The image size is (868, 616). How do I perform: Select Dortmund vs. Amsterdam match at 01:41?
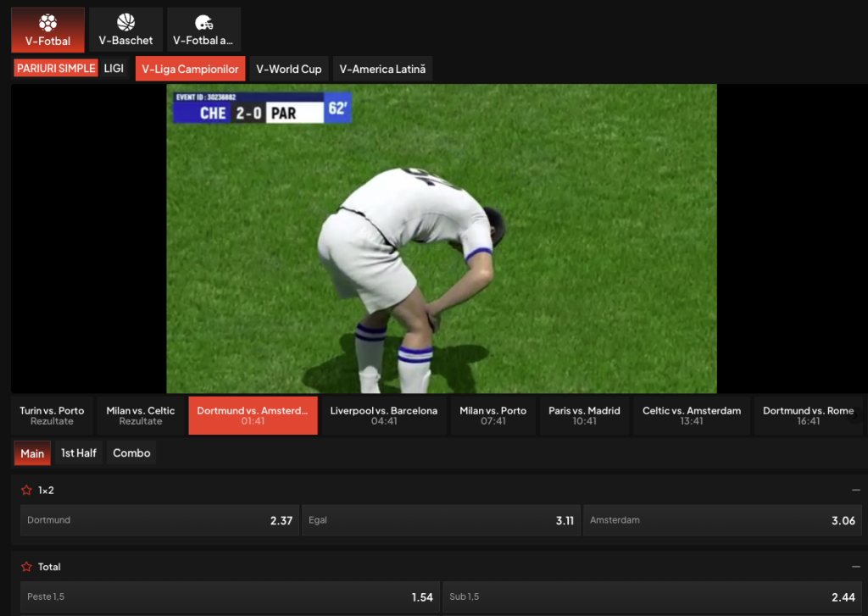pyautogui.click(x=253, y=415)
